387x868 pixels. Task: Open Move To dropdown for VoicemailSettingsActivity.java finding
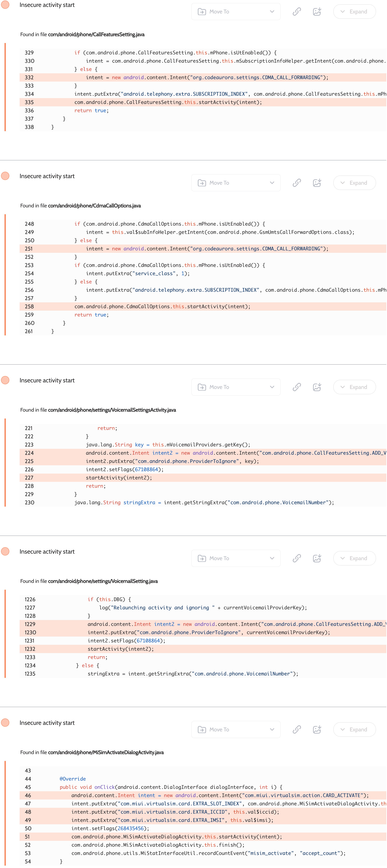(x=236, y=387)
